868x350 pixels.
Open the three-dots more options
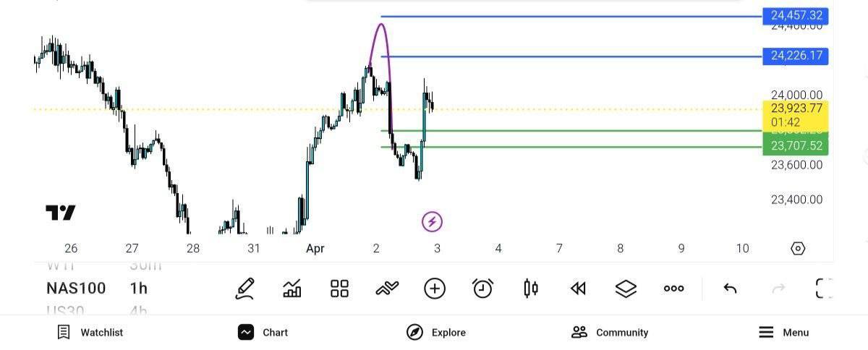pyautogui.click(x=673, y=289)
